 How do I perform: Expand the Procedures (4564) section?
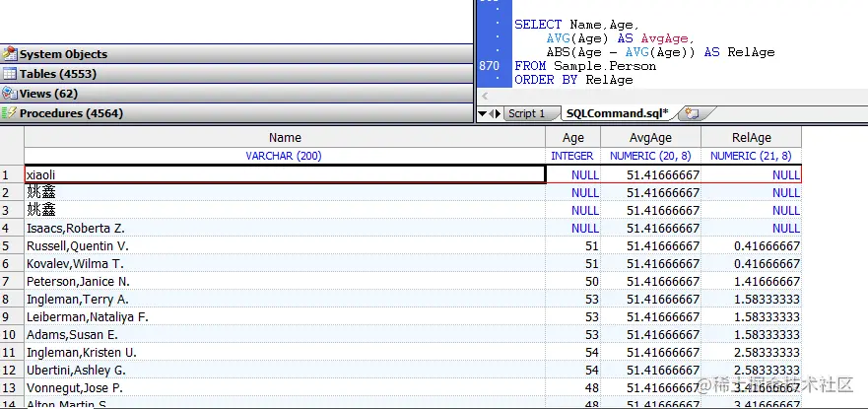pyautogui.click(x=236, y=113)
